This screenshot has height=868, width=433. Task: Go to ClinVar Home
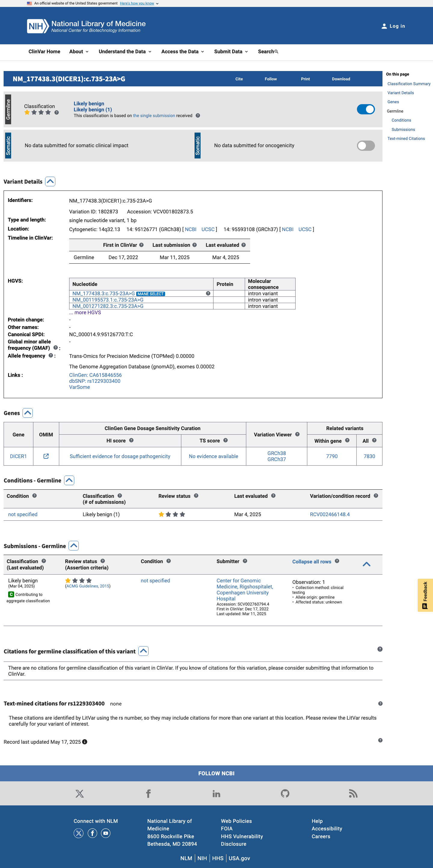point(45,51)
